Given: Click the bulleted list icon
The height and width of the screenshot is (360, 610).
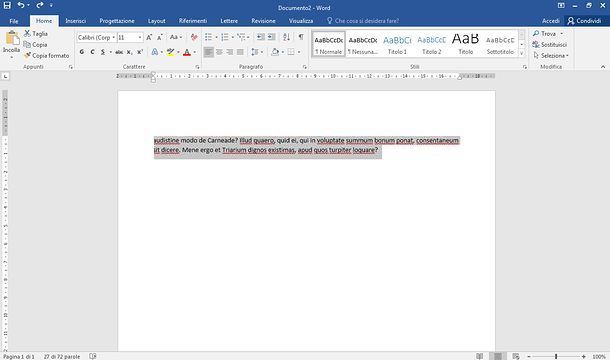Looking at the screenshot, I should [209, 37].
